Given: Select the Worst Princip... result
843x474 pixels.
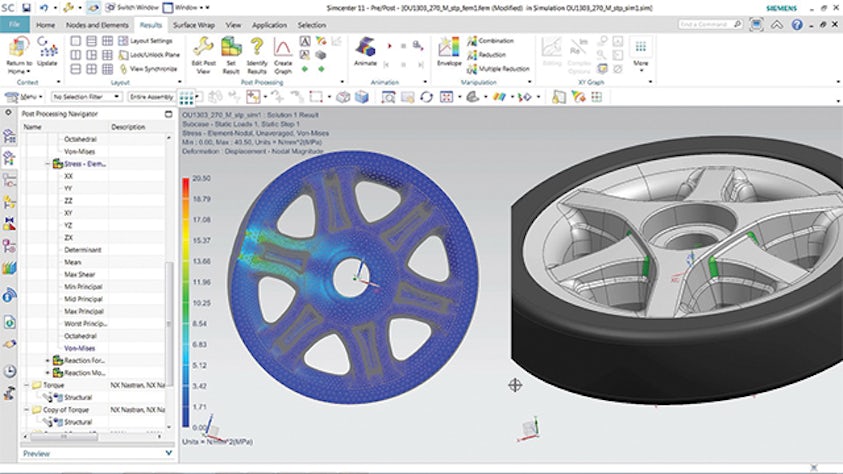Looking at the screenshot, I should click(85, 324).
